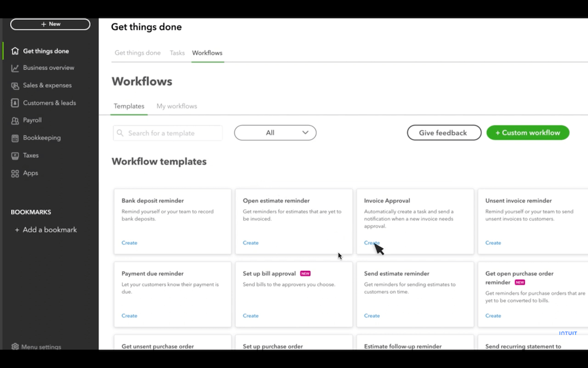Click Create on Set up bill approval
588x368 pixels.
point(250,316)
